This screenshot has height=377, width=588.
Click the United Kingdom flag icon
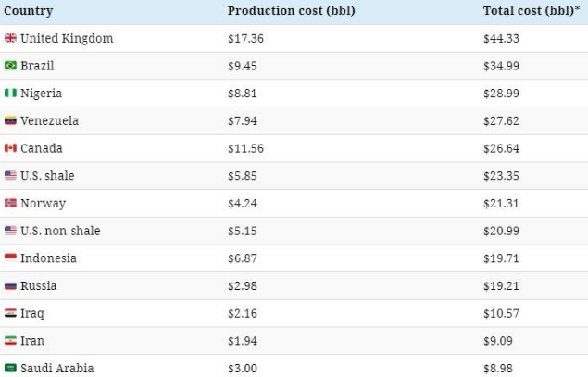[x=10, y=38]
